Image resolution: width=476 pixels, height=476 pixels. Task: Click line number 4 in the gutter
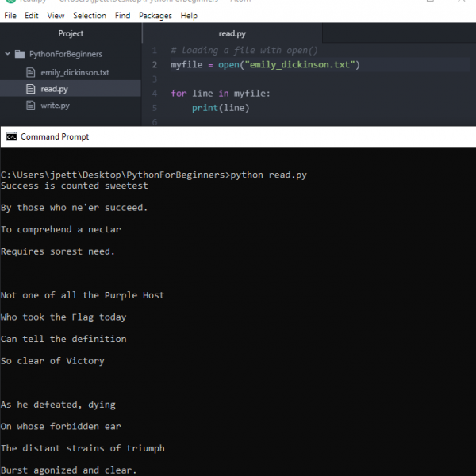point(155,94)
